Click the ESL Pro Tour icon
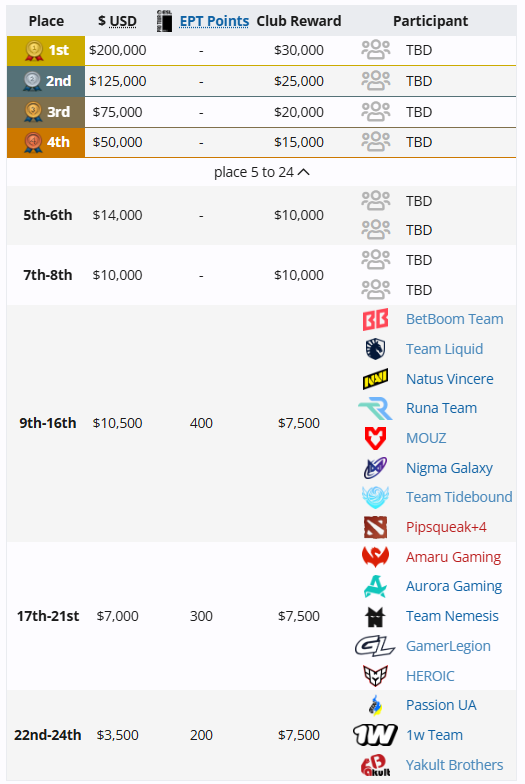Image resolution: width=525 pixels, height=784 pixels. (x=164, y=21)
